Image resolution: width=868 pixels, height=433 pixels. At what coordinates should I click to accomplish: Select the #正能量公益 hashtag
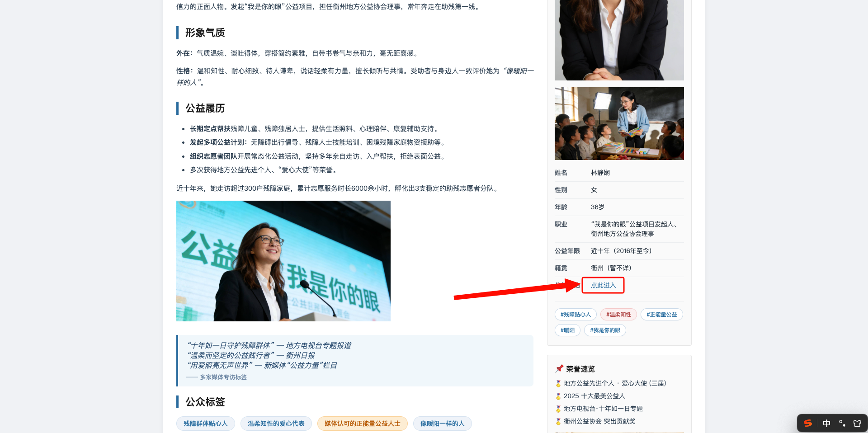pos(661,314)
